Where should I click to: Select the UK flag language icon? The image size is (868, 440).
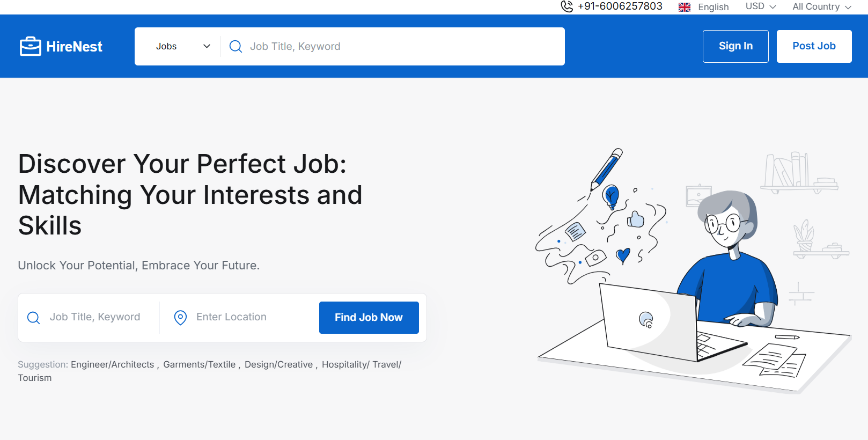coord(684,6)
